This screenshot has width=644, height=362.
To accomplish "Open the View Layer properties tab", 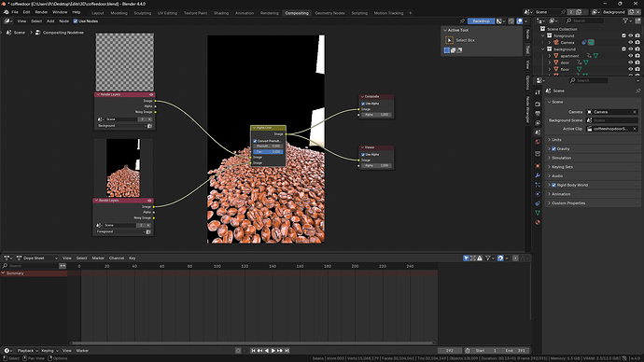I will point(538,123).
